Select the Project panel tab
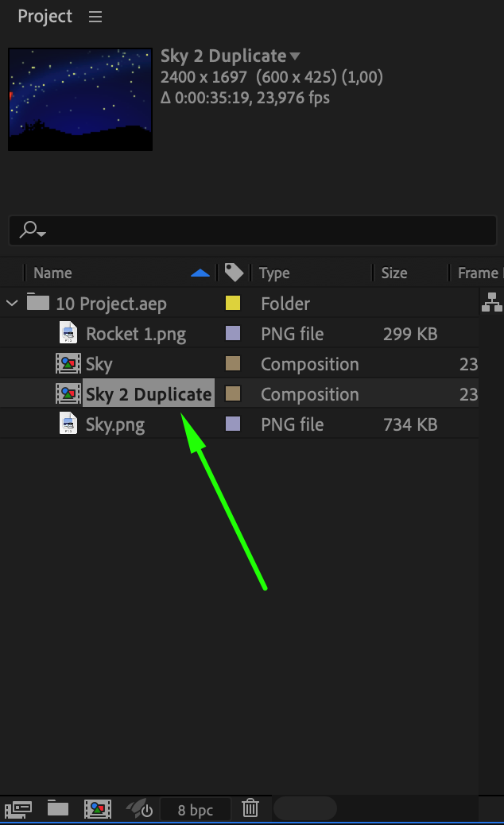This screenshot has height=825, width=504. click(x=45, y=17)
